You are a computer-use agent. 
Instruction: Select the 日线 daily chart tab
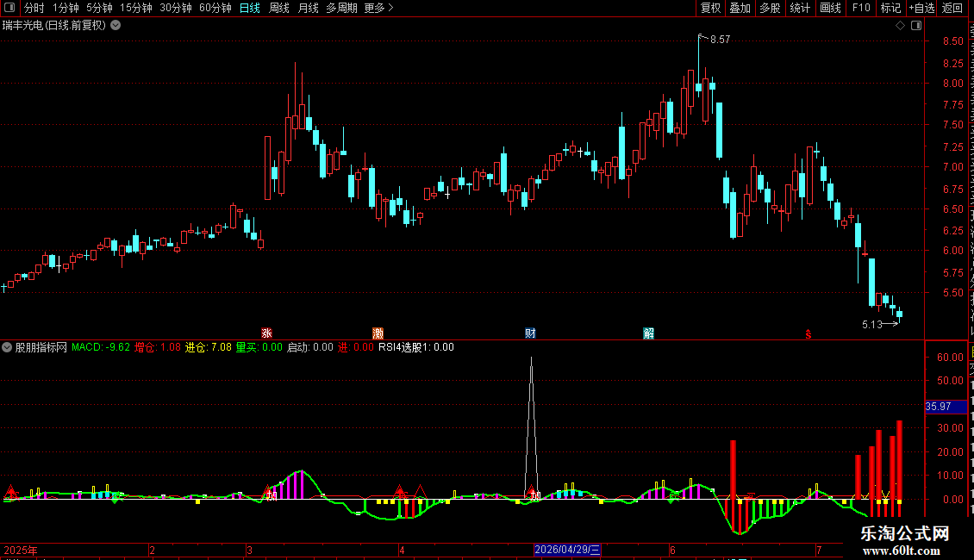250,8
